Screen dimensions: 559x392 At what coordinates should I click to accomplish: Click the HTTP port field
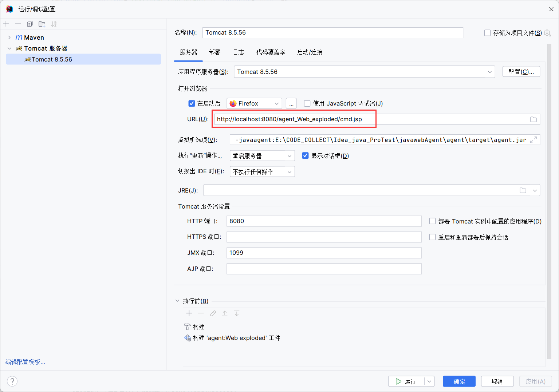pos(324,221)
